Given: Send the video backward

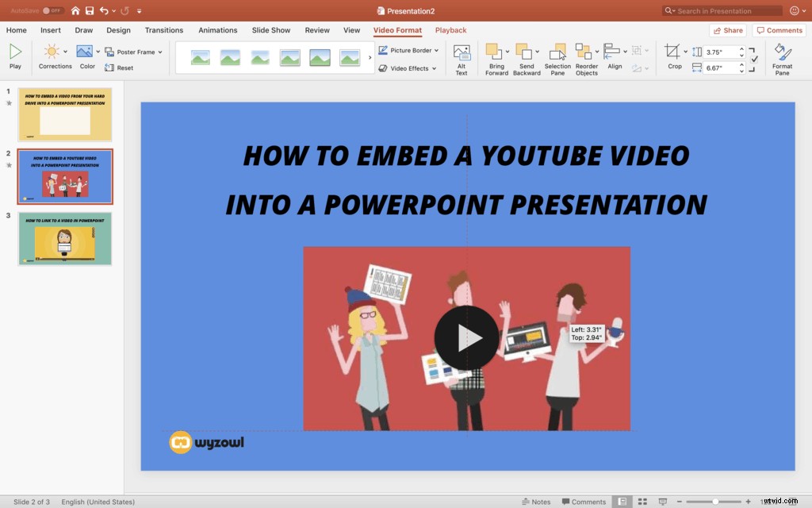Looking at the screenshot, I should click(x=526, y=58).
